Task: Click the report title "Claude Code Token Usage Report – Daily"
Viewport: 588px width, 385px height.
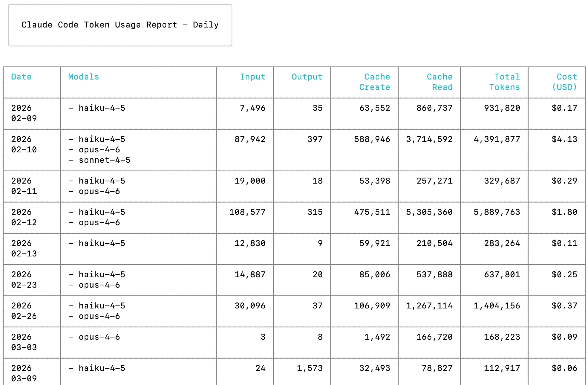Action: click(x=120, y=25)
